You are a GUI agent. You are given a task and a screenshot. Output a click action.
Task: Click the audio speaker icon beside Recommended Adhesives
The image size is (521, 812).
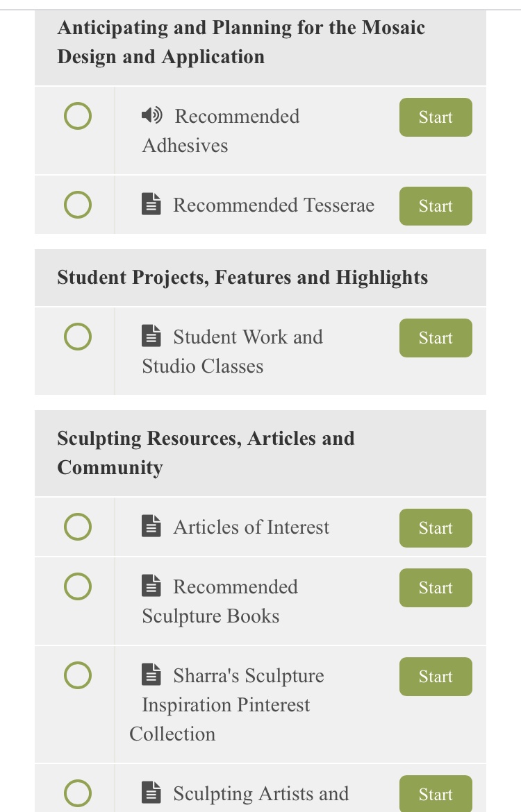(152, 115)
